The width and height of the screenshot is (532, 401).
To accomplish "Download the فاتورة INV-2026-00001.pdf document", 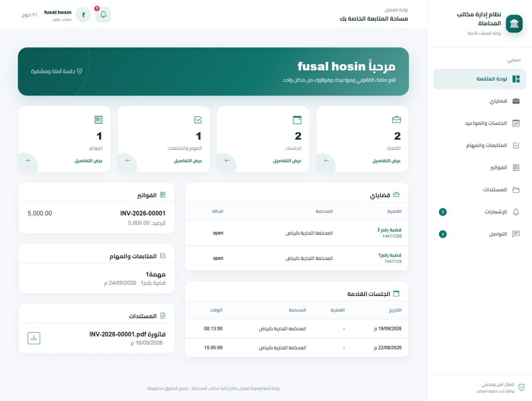I will (34, 338).
